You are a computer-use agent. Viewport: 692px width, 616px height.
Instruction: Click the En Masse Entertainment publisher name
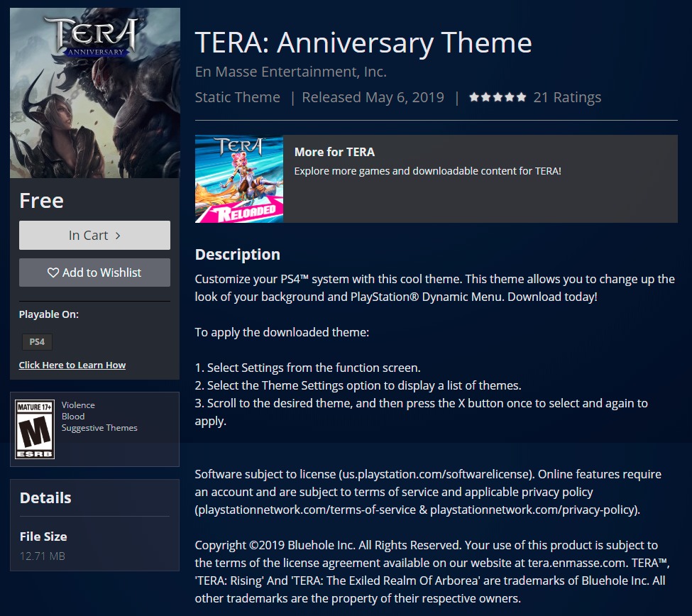click(x=291, y=72)
